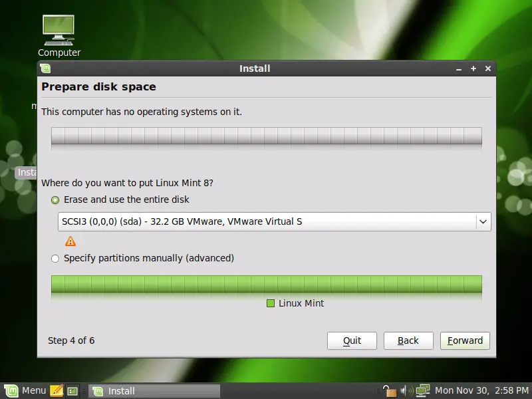Click the Mint logo in Install title bar
Image resolution: width=532 pixels, height=399 pixels.
[45, 68]
